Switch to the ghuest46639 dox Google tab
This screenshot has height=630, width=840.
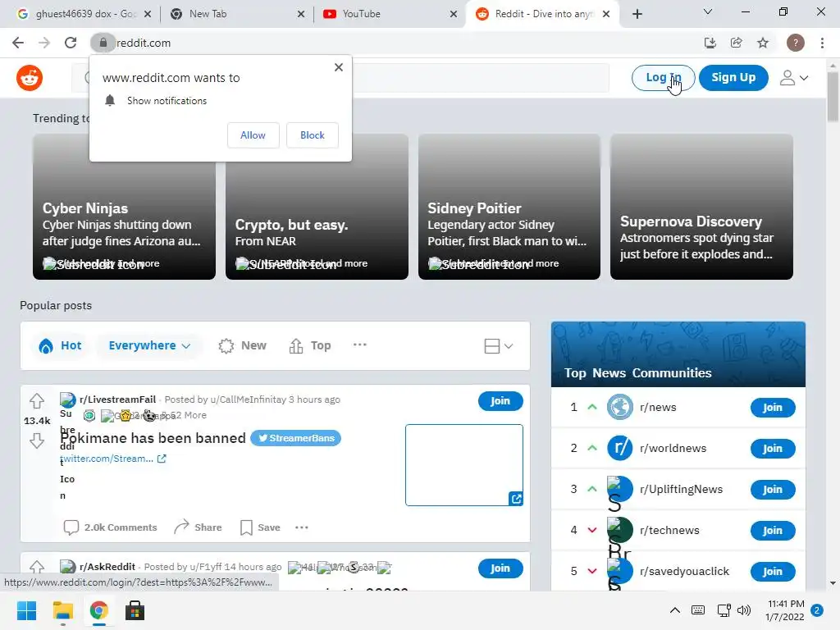click(x=84, y=14)
